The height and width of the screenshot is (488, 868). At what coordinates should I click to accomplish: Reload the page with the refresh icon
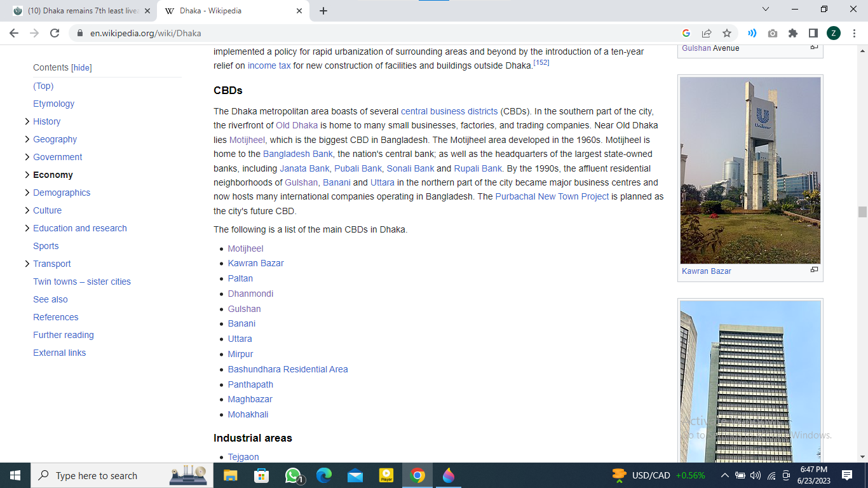tap(55, 33)
